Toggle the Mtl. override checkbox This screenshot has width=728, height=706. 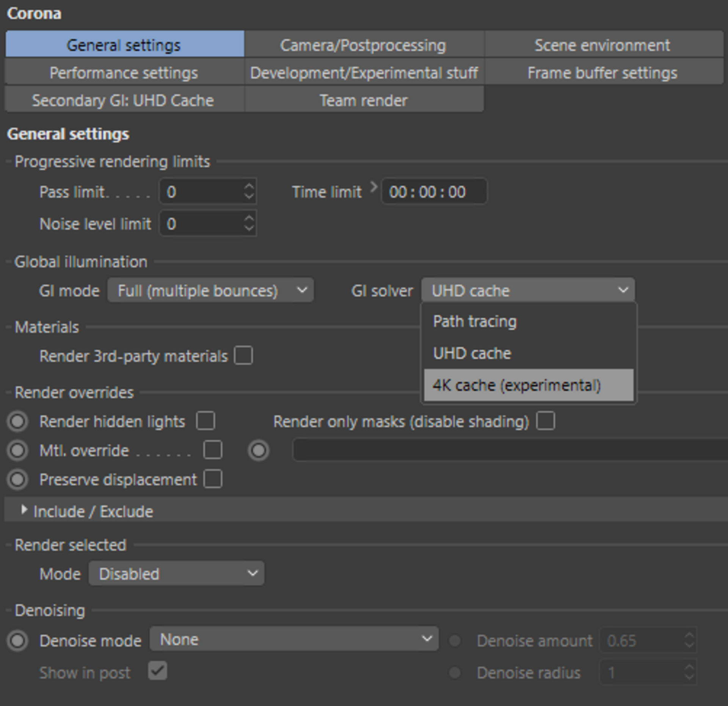coord(213,450)
